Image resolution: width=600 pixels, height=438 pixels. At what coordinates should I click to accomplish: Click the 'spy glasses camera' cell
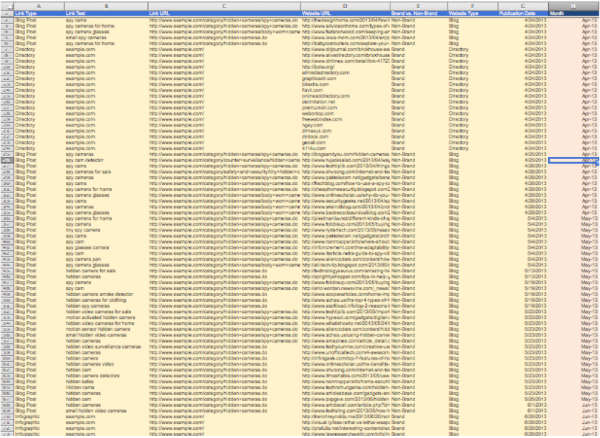point(106,247)
